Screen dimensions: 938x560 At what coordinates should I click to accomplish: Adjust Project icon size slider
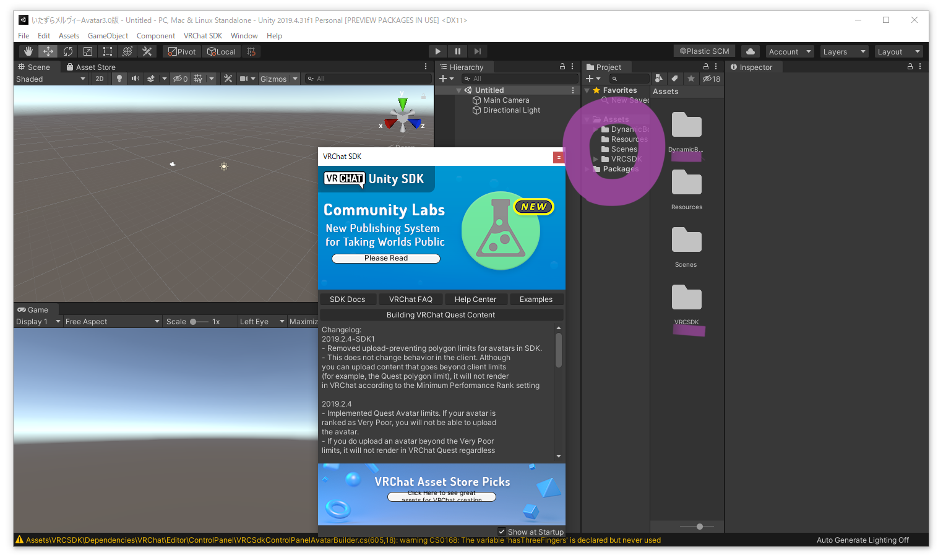[x=697, y=527]
